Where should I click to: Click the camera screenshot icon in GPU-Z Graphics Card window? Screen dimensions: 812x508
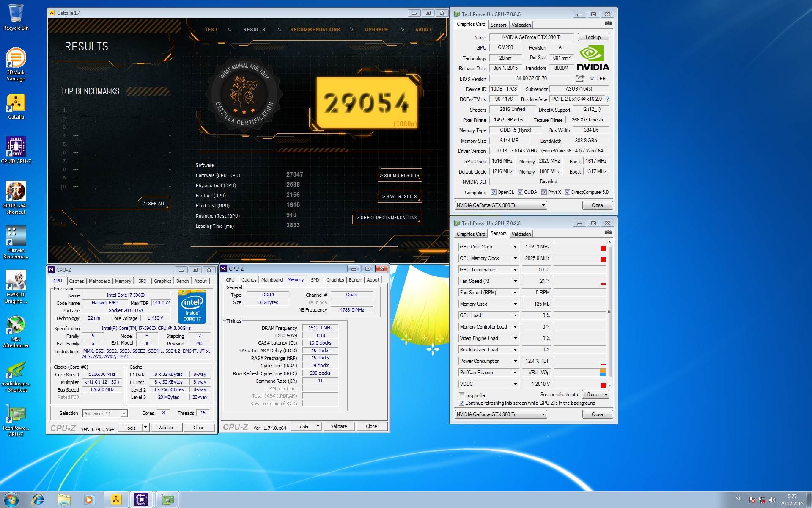pos(608,23)
